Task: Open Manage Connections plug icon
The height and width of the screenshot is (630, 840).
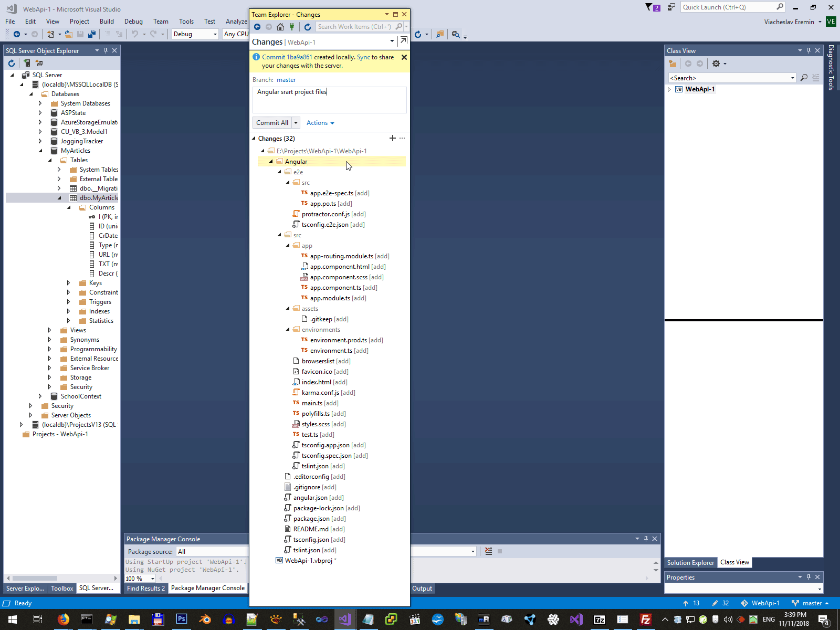Action: point(292,27)
